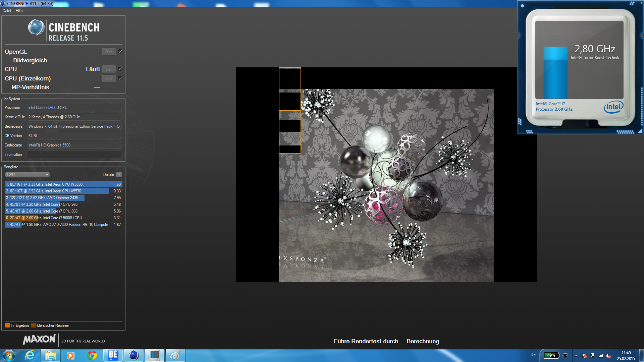Screen dimensions: 644x362
Task: Open Intel Turbo Boost monitor taskbar icon
Action: [154, 355]
